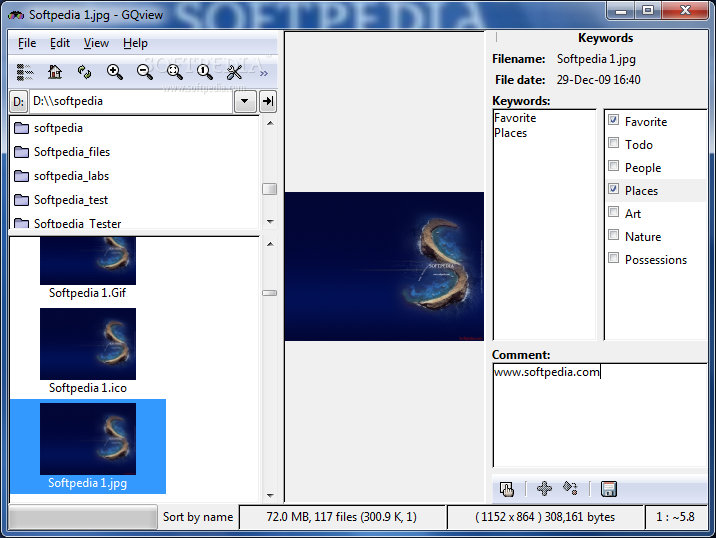Click the replace keywords icon

[570, 489]
